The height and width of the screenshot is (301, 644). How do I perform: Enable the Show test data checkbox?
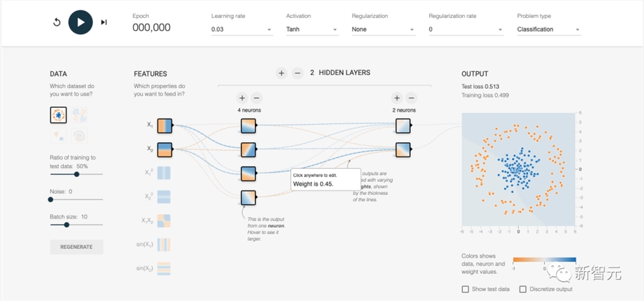pos(465,289)
